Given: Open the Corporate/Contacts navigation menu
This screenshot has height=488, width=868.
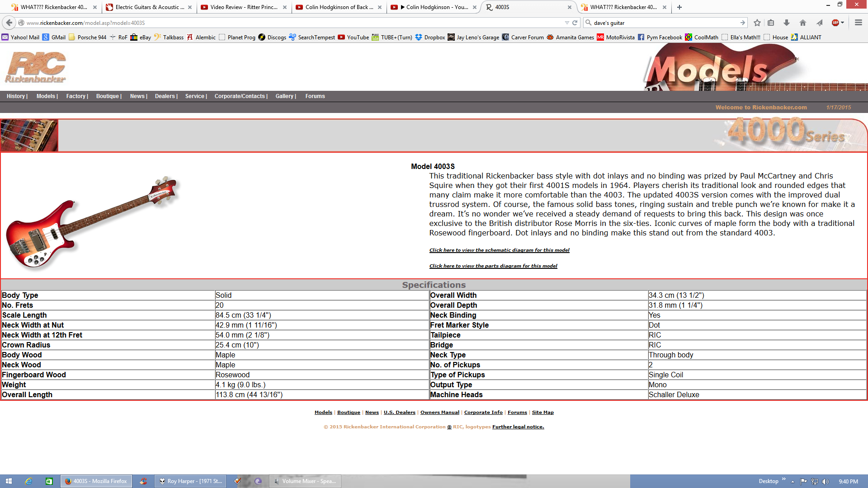Looking at the screenshot, I should 241,96.
